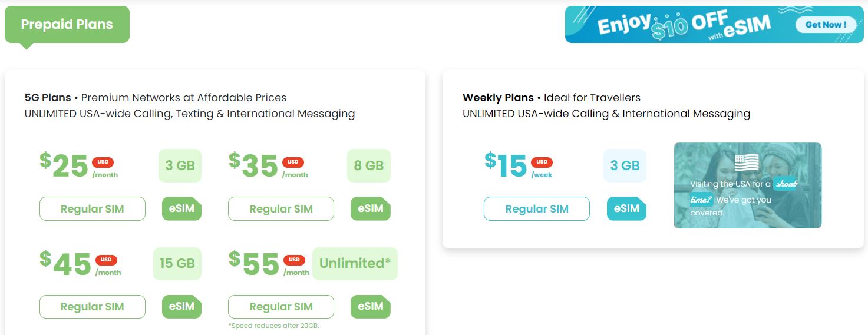Open the Prepaid Plans tab
Screen dimensions: 868x335
pyautogui.click(x=67, y=25)
